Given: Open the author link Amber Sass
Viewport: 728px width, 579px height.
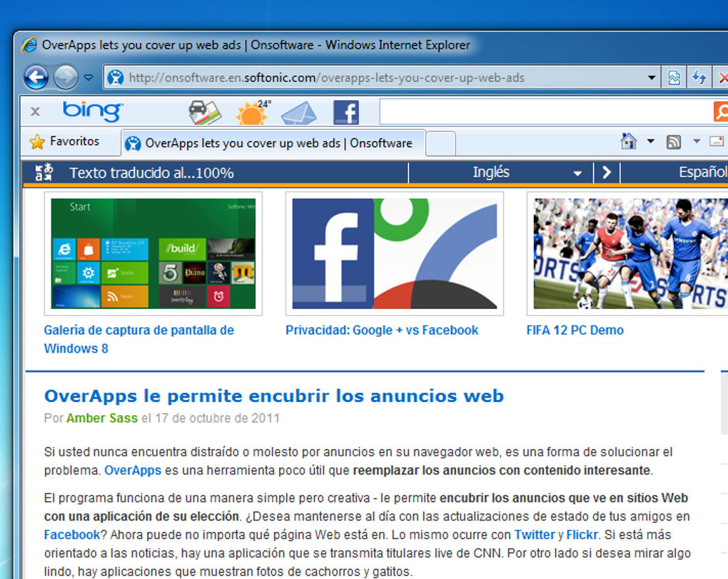Looking at the screenshot, I should [x=101, y=418].
